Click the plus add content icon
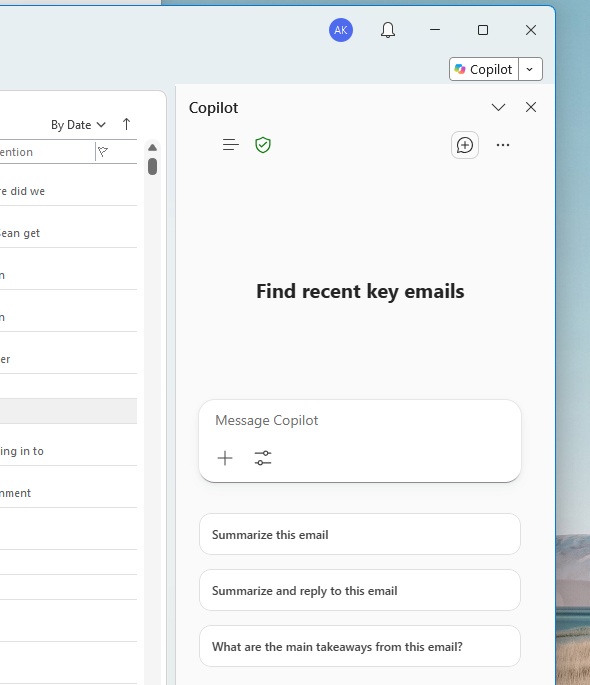The image size is (590, 685). [225, 458]
